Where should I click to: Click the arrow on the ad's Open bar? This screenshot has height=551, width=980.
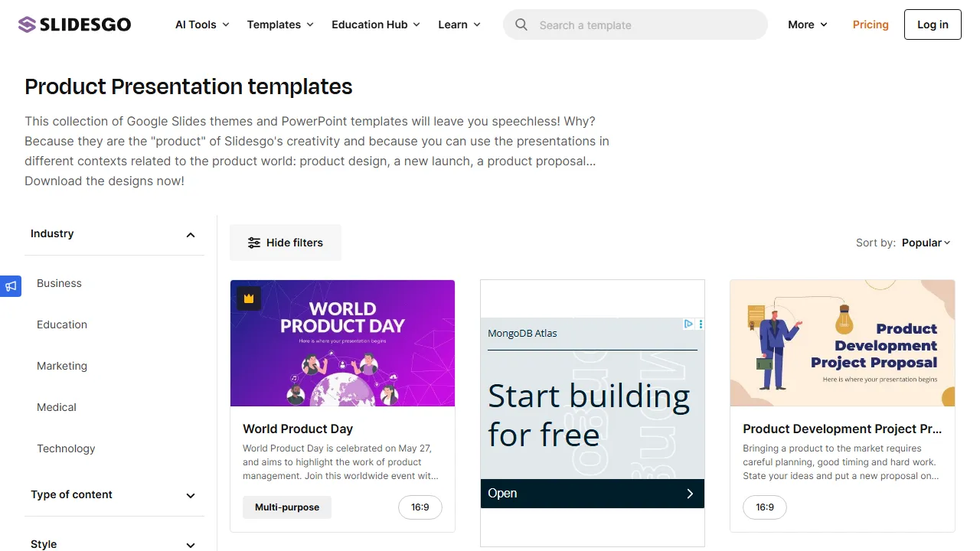(x=690, y=494)
